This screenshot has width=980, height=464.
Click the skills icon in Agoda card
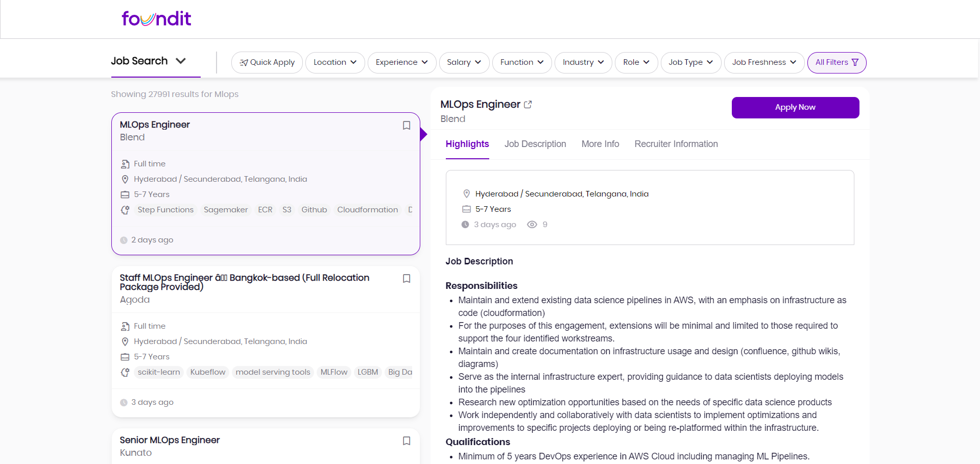point(125,373)
